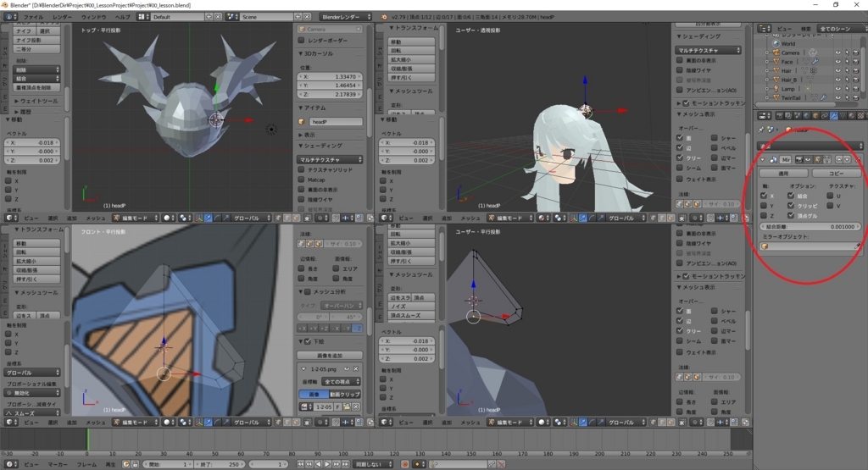
Task: Open the Texture tab checker icon in Properties
Action: pos(860,116)
